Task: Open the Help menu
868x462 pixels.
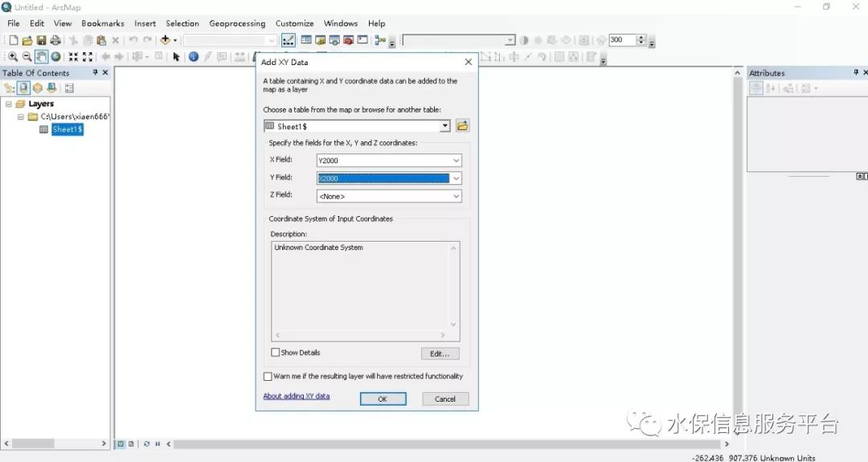Action: point(376,23)
